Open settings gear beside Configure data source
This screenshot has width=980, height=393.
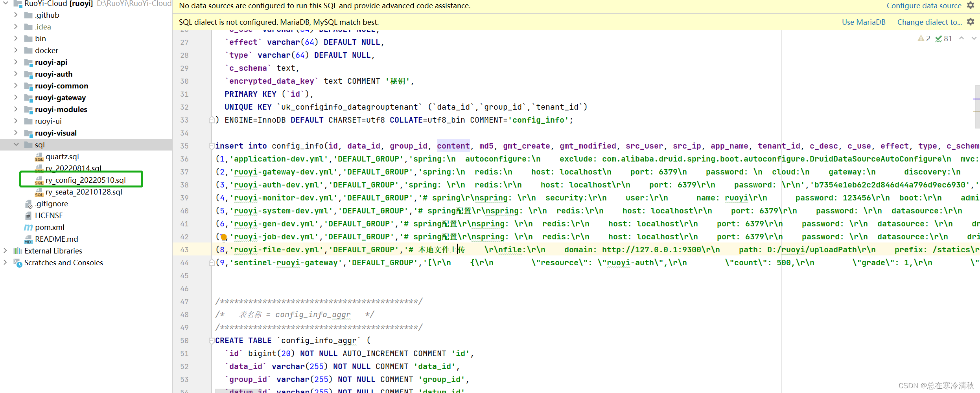click(971, 6)
